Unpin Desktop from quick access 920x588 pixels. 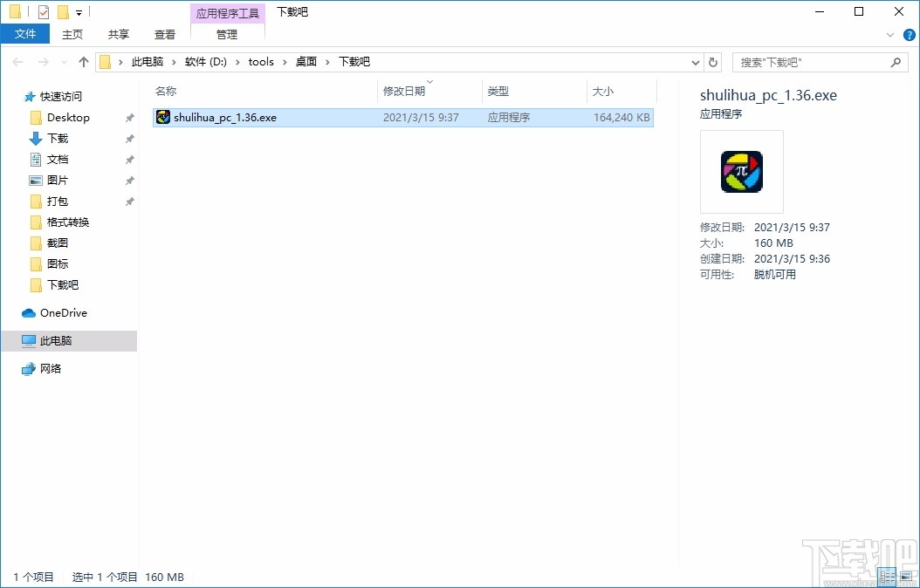129,117
